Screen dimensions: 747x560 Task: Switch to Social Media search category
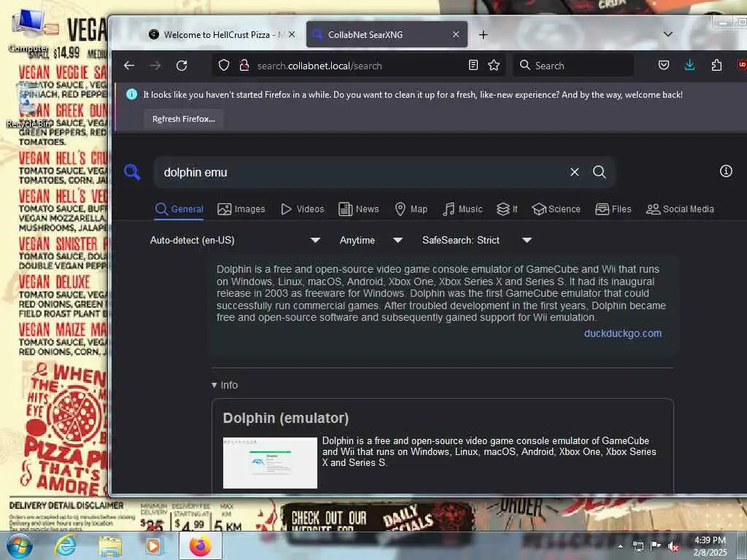click(x=680, y=209)
